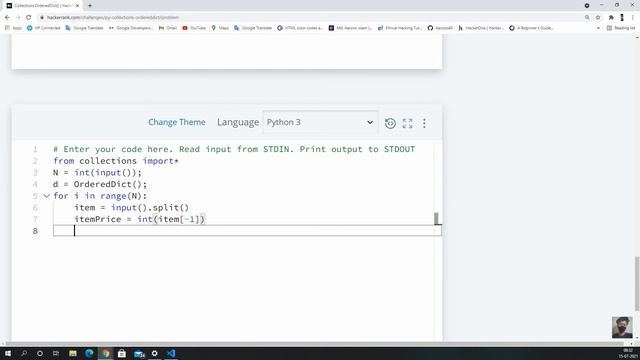
Task: Open a new browser tab
Action: coord(90,6)
